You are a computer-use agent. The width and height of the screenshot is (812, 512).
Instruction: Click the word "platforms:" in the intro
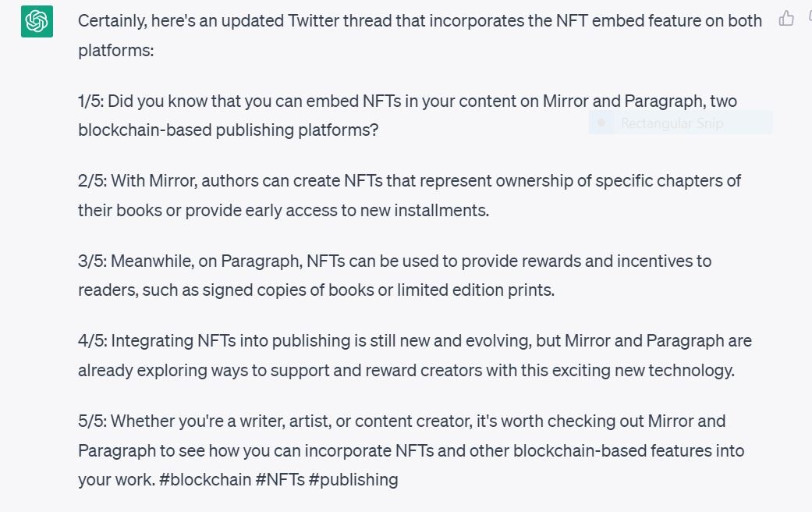pyautogui.click(x=116, y=51)
